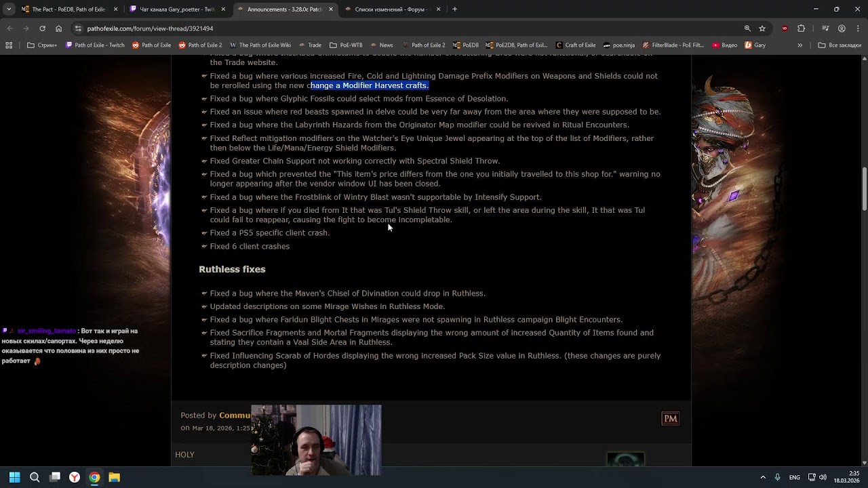Click the HOLY reply text
Screen dimensions: 868x488
coord(184,455)
